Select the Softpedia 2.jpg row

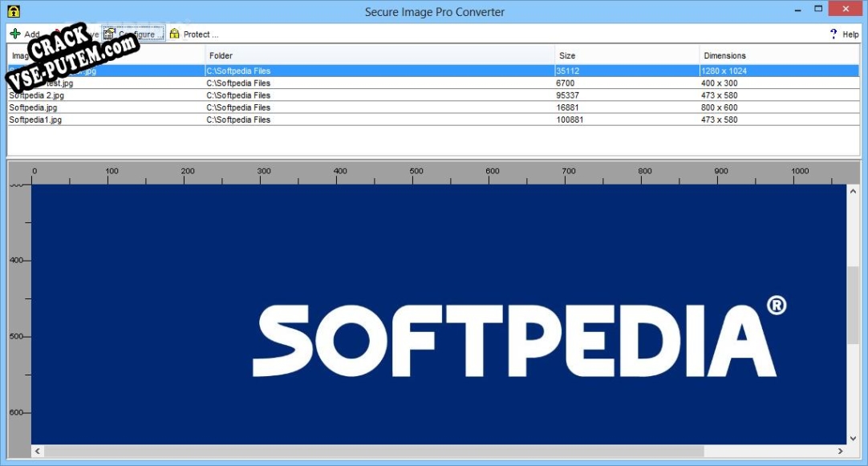(x=433, y=95)
